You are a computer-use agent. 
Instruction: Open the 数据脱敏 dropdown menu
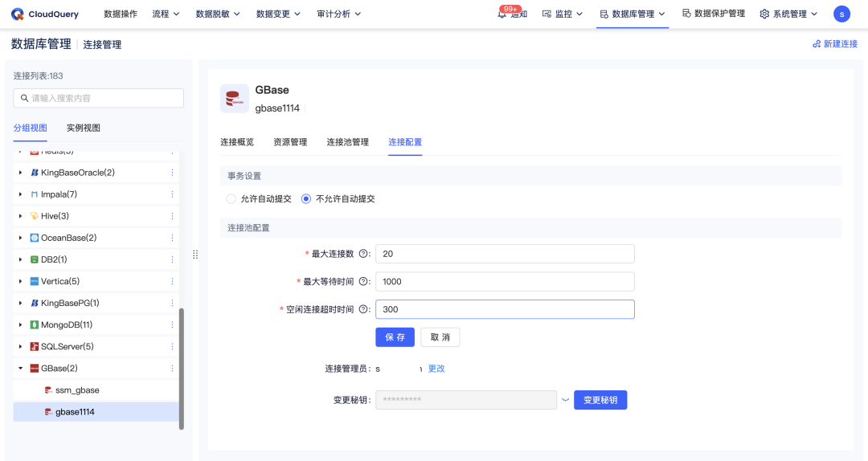coord(218,14)
